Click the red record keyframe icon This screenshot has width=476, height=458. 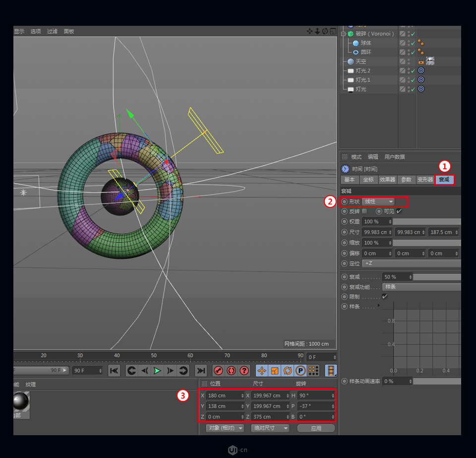218,371
